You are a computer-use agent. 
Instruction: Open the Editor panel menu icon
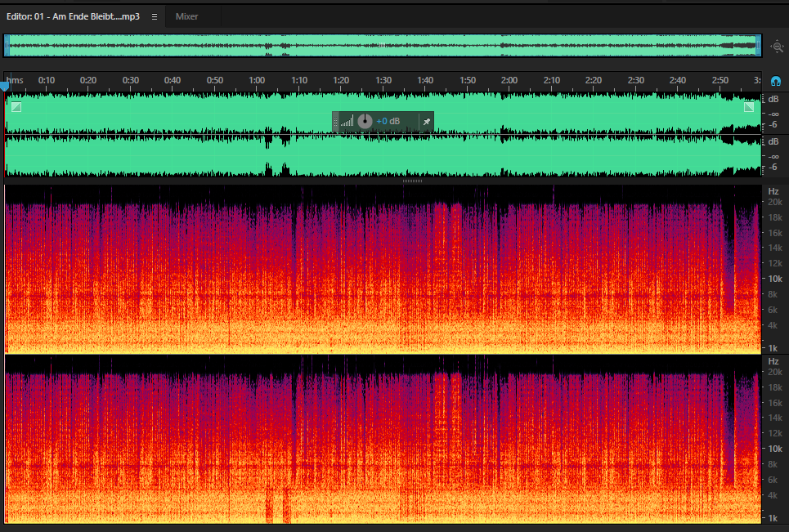click(x=155, y=16)
